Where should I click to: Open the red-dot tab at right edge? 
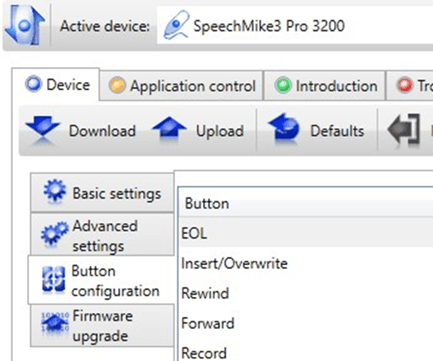coord(409,86)
